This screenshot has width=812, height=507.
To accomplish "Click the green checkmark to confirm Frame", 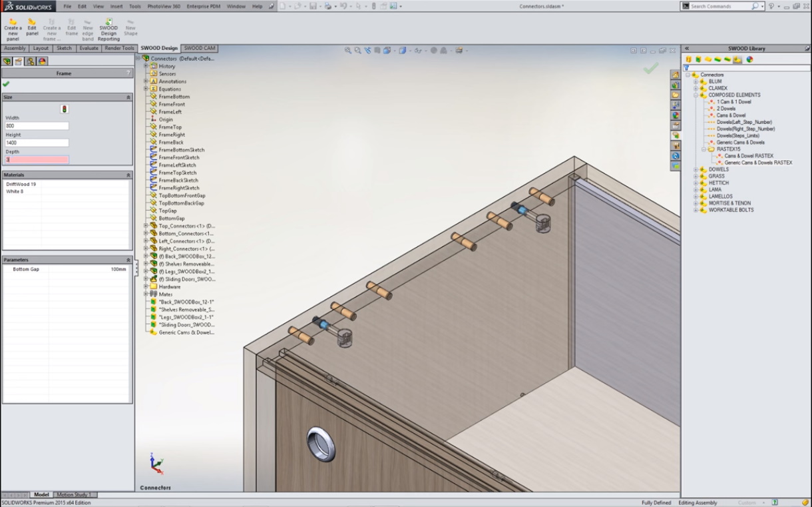I will tap(6, 84).
